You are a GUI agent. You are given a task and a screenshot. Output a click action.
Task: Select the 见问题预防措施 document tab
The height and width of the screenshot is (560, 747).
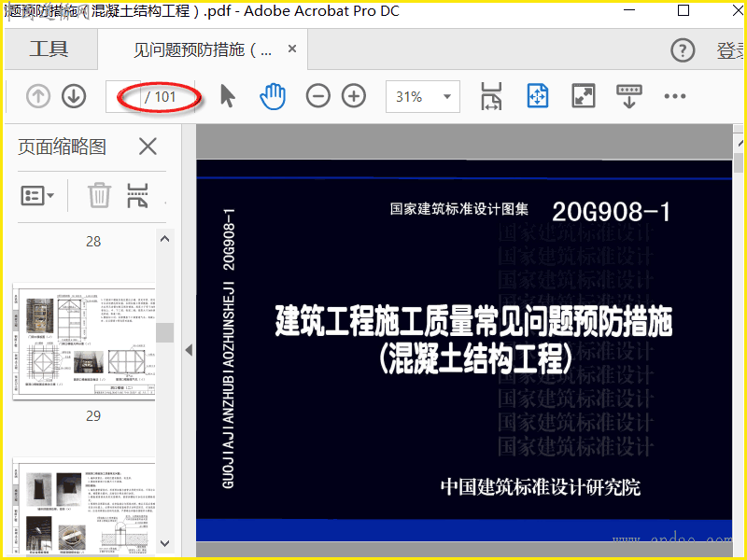pos(203,49)
